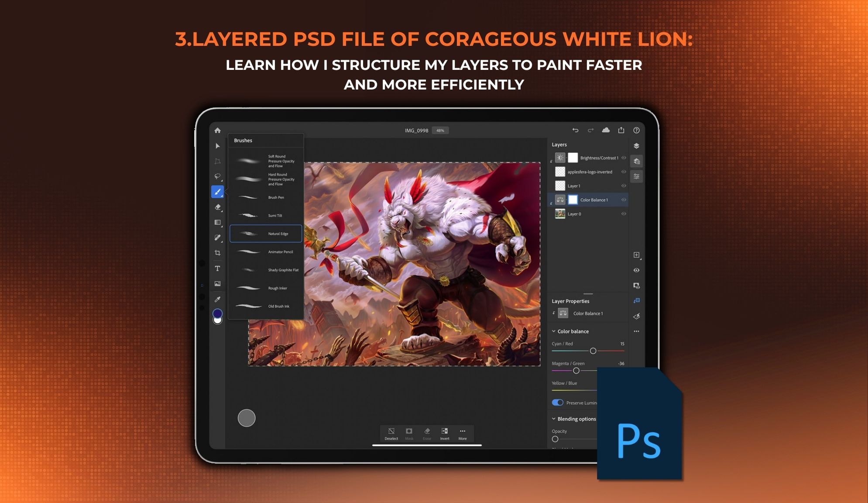This screenshot has width=868, height=503.
Task: Open the cloud document status icon
Action: pyautogui.click(x=606, y=130)
